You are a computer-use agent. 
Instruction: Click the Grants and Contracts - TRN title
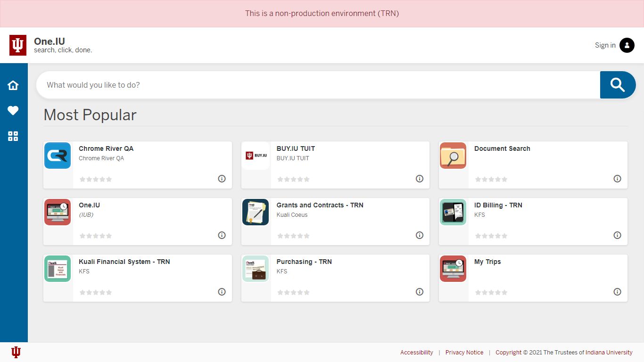(x=320, y=205)
